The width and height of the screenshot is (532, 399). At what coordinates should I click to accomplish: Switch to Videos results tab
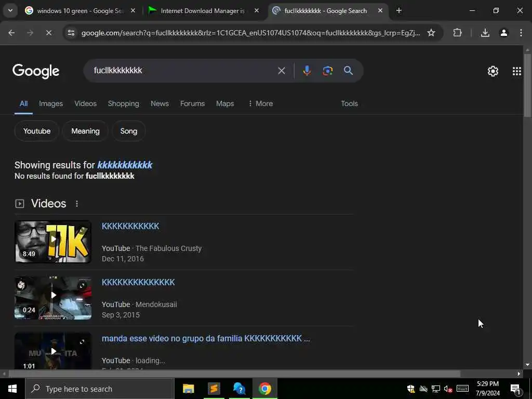86,103
